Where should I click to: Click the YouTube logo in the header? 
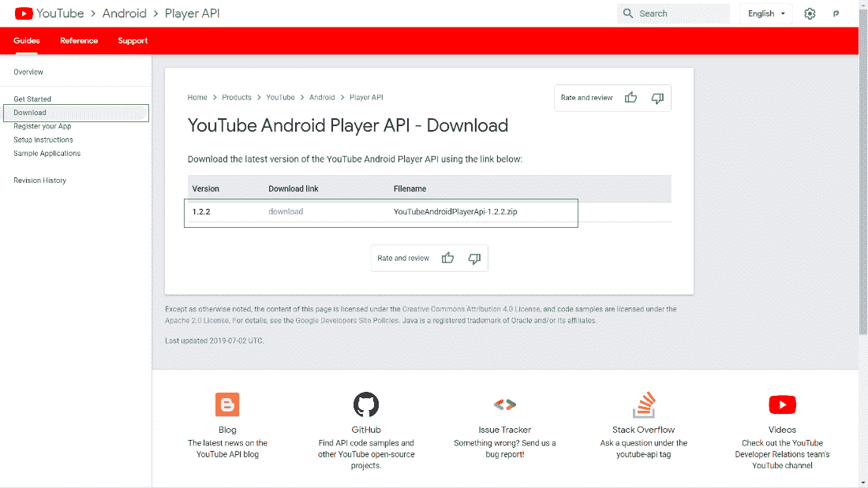click(24, 13)
